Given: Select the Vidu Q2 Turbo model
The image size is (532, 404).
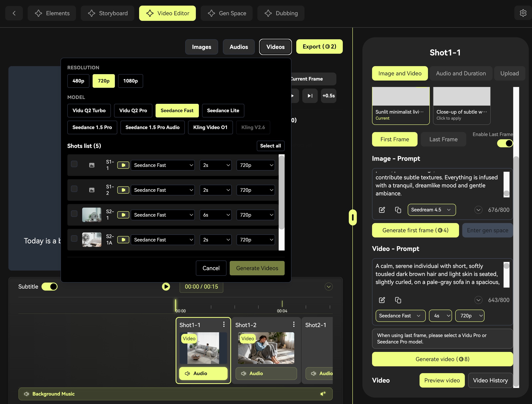Looking at the screenshot, I should tap(89, 111).
